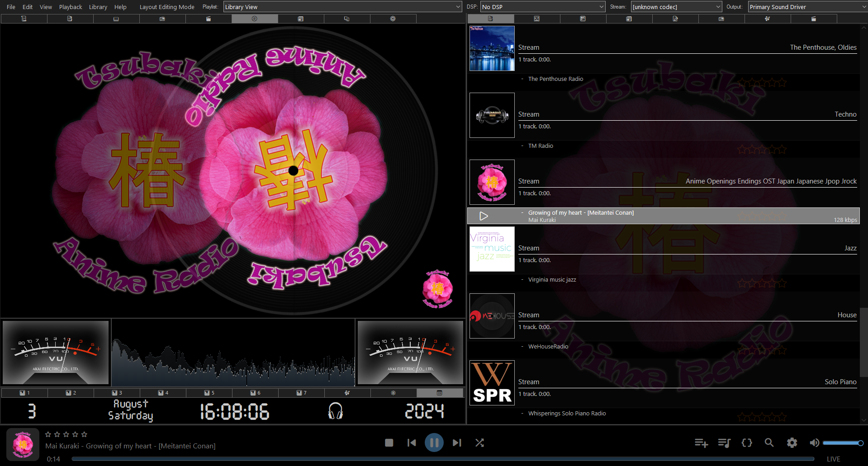Click the curly braces script icon
Viewport: 868px width, 466px height.
747,443
